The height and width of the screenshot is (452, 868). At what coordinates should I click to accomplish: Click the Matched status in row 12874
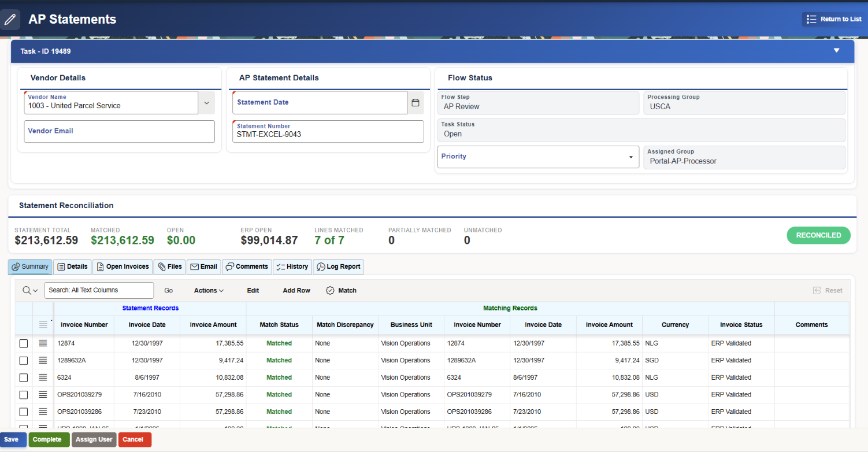[279, 343]
